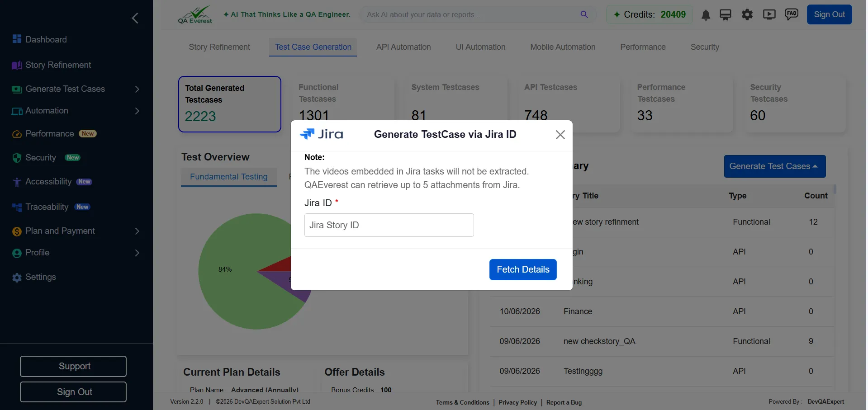Click the sidebar Sign Out button
868x410 pixels.
point(73,392)
